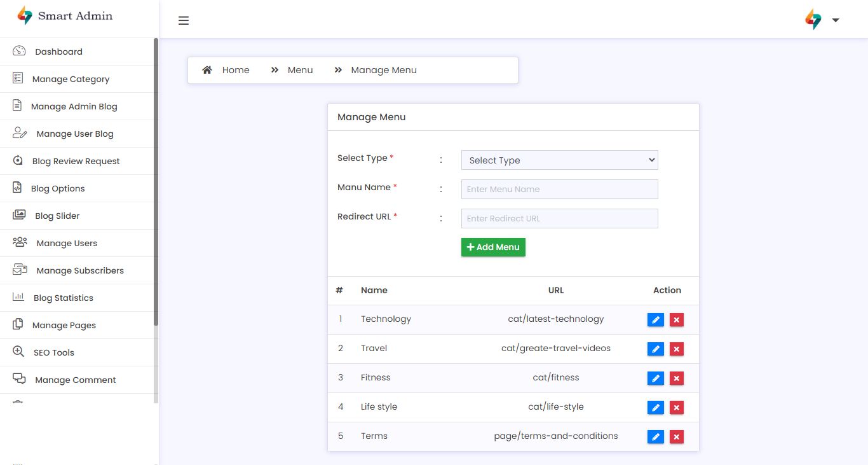Focus the Enter Menu Name field

point(559,189)
